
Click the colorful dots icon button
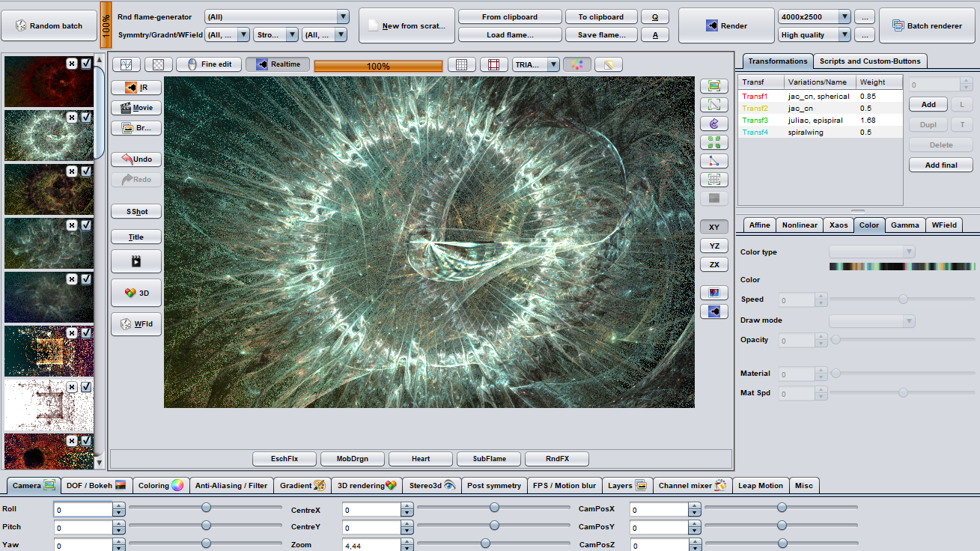click(577, 64)
